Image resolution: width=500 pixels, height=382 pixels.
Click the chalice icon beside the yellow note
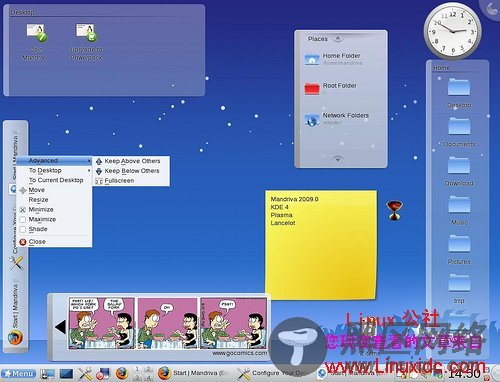point(394,210)
